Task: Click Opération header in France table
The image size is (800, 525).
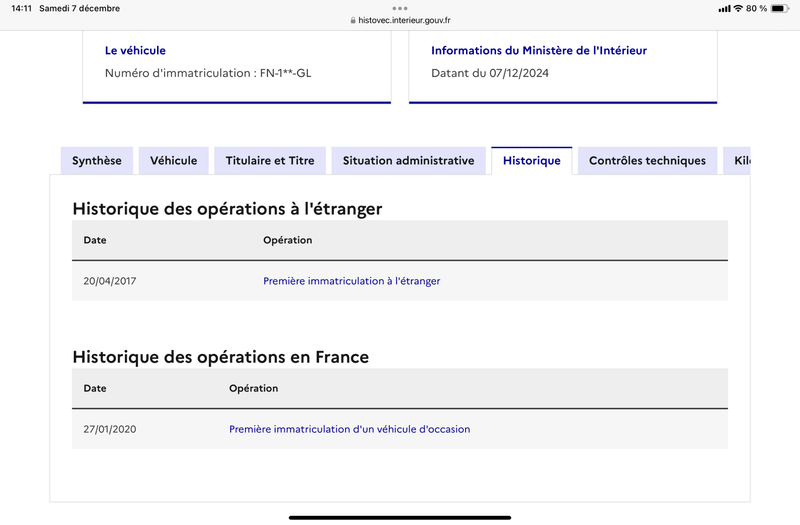Action: pyautogui.click(x=254, y=388)
